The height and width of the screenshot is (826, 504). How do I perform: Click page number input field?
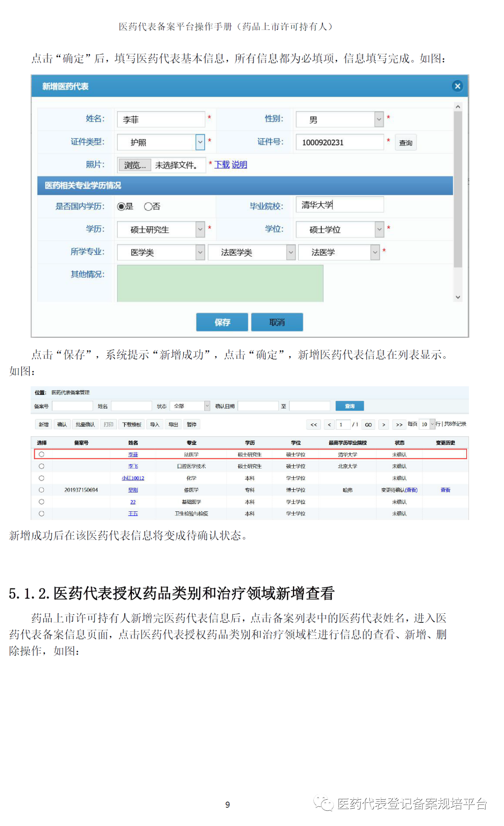click(x=343, y=424)
